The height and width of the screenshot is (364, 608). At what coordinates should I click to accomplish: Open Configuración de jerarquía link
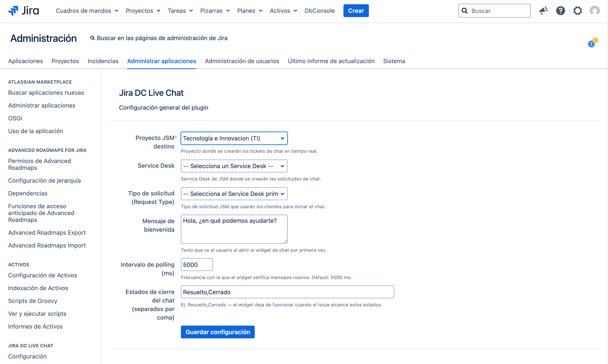click(x=44, y=181)
